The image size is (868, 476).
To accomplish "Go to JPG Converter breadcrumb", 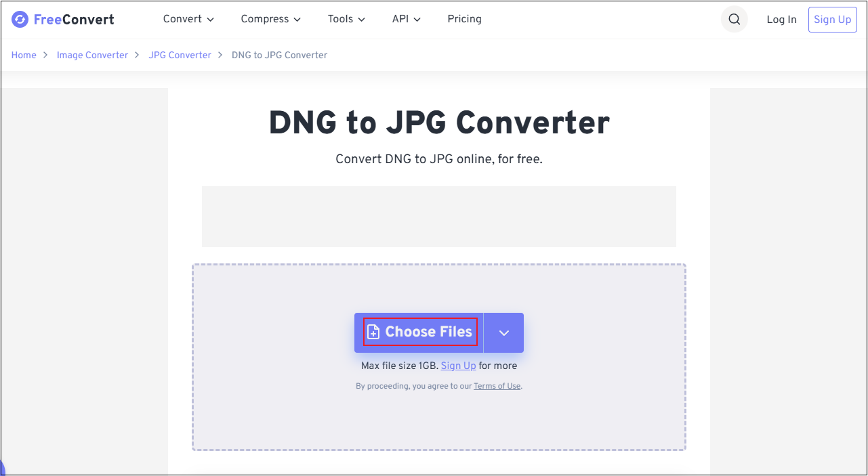I will pyautogui.click(x=180, y=55).
